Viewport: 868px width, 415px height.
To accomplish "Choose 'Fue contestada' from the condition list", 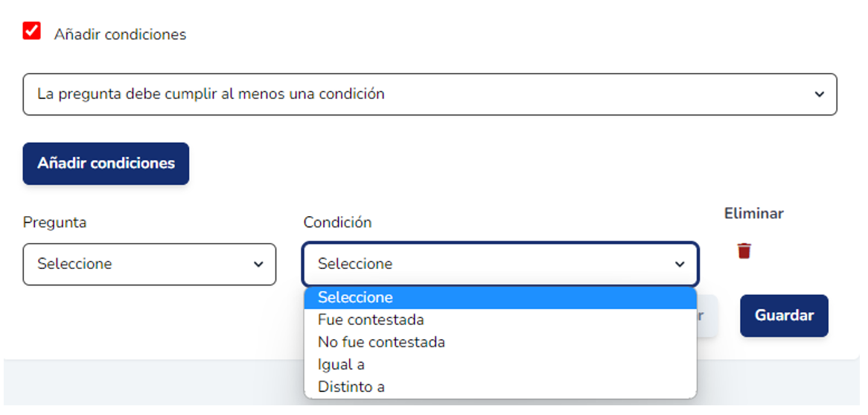I will (371, 320).
